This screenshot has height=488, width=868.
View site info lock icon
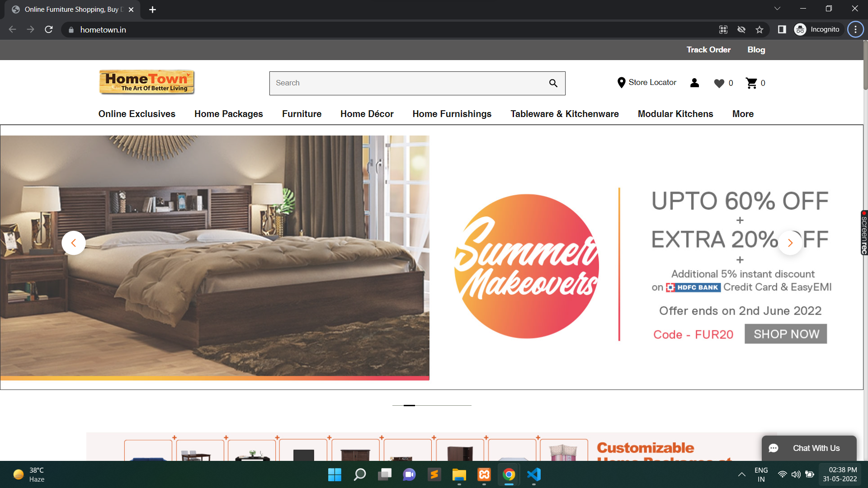click(71, 30)
